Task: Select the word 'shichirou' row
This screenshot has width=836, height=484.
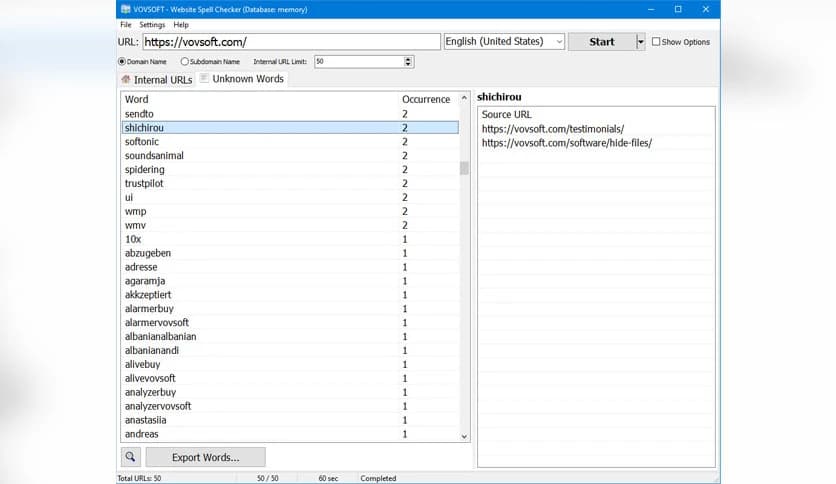Action: pos(290,127)
